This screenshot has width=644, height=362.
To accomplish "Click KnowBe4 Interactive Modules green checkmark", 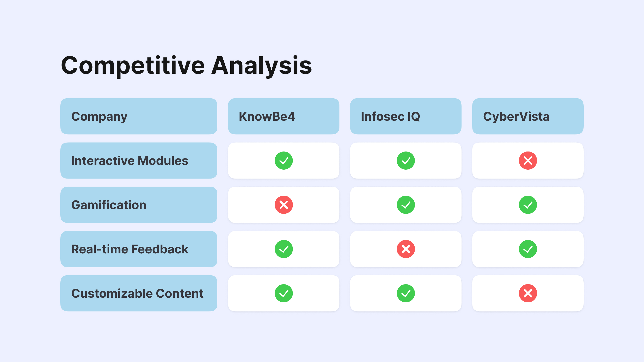I will 284,161.
